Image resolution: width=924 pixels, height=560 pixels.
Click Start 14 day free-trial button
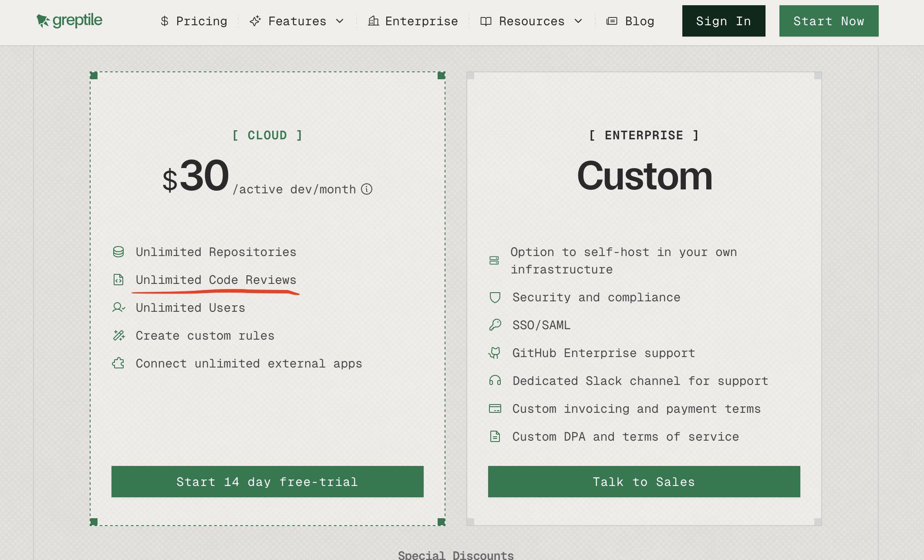click(267, 482)
